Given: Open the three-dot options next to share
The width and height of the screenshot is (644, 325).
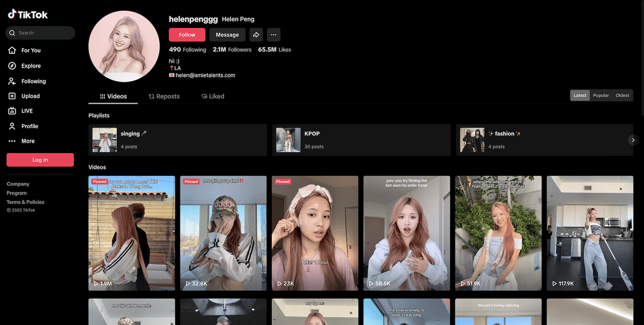Looking at the screenshot, I should [x=273, y=35].
